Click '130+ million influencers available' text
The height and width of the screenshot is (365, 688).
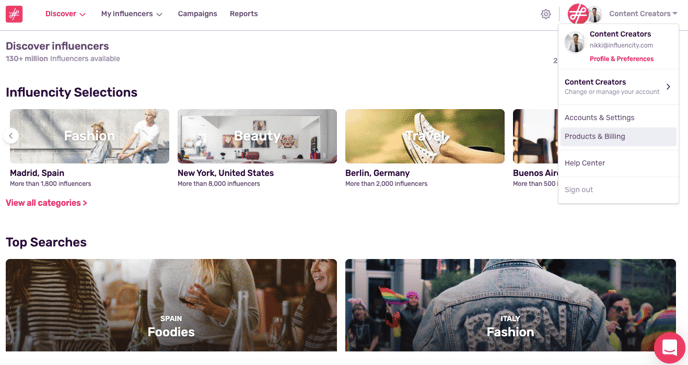(63, 58)
